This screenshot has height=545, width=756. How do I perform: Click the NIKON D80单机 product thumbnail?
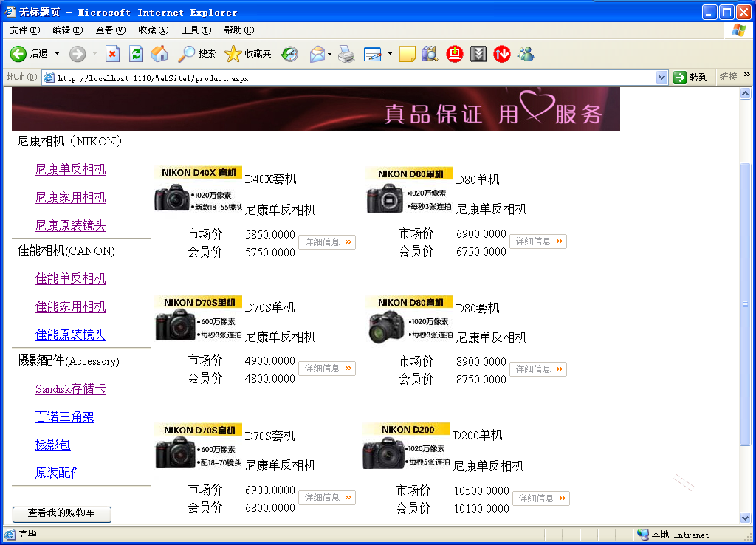point(409,190)
